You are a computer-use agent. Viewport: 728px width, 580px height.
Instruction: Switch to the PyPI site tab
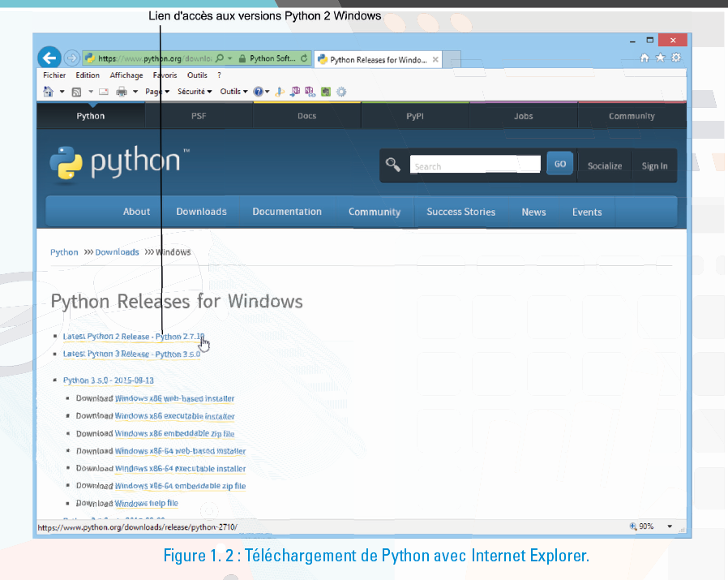(415, 116)
